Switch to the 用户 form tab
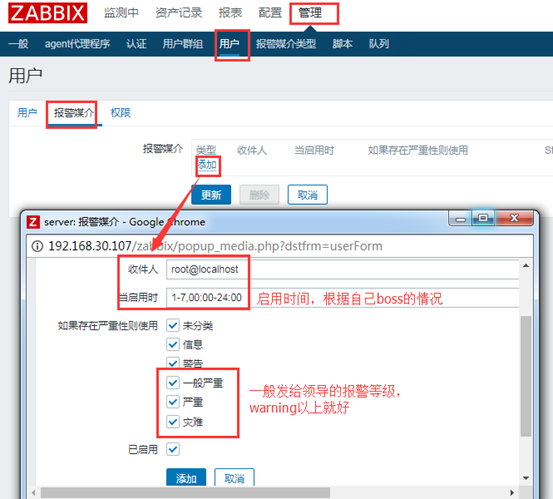 (27, 112)
